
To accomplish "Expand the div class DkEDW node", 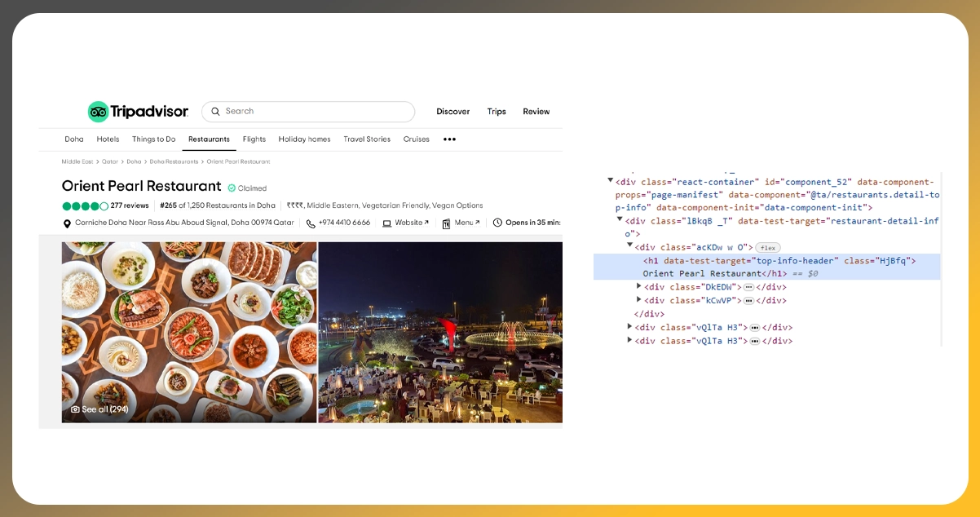I will [639, 286].
